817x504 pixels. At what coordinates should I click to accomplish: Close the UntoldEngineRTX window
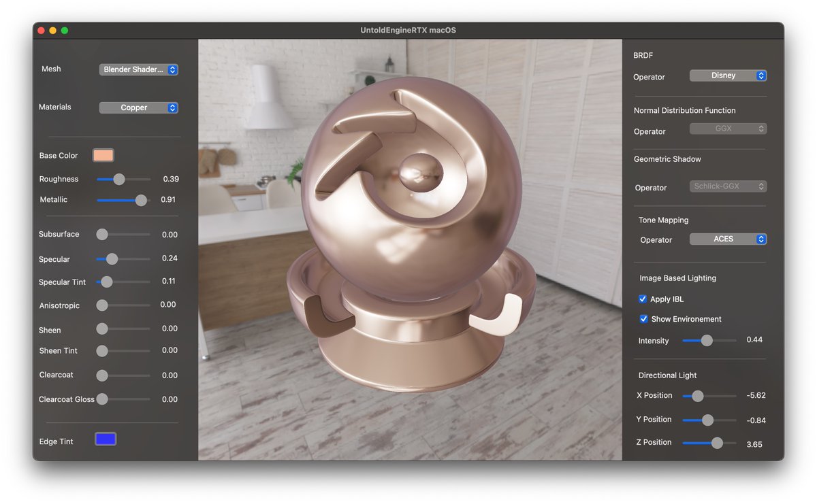41,31
